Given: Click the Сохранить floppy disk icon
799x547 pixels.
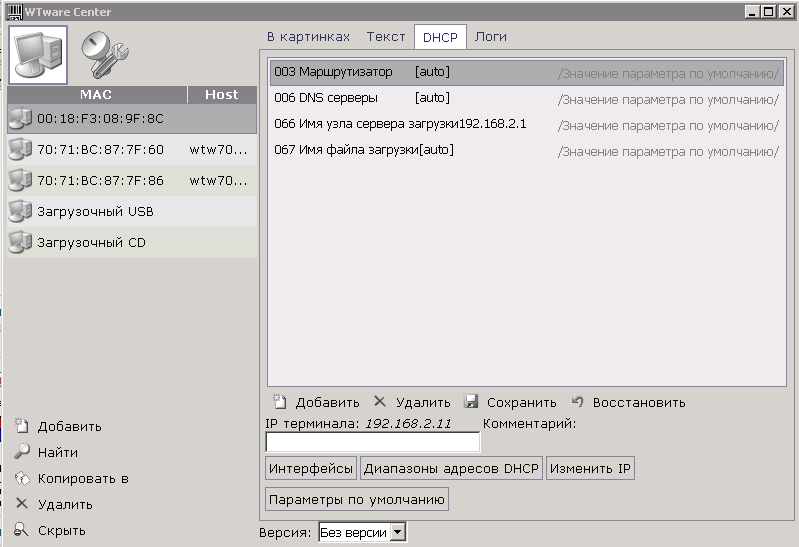Looking at the screenshot, I should tap(472, 402).
